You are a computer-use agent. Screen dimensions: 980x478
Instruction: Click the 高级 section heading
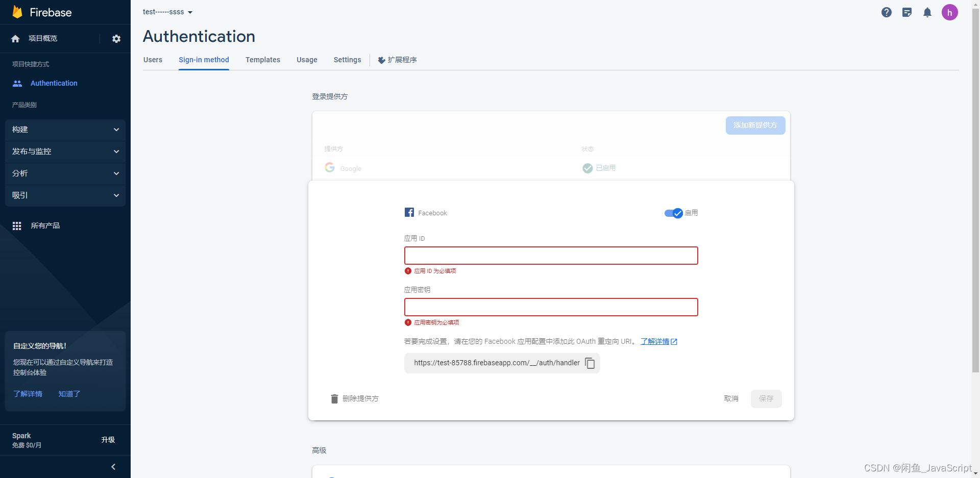[319, 450]
